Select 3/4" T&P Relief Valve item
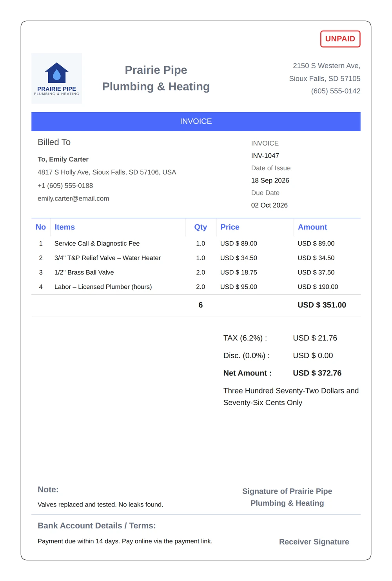392x581 pixels. pos(107,258)
